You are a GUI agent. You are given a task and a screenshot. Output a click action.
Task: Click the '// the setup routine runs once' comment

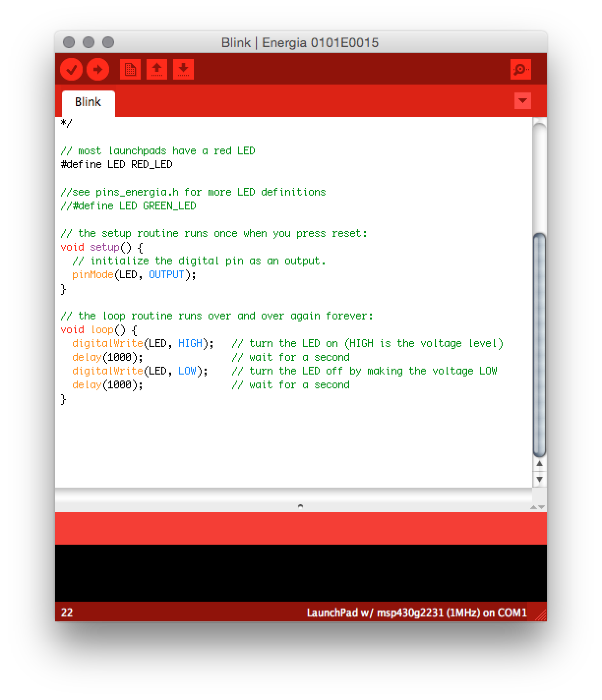[214, 233]
